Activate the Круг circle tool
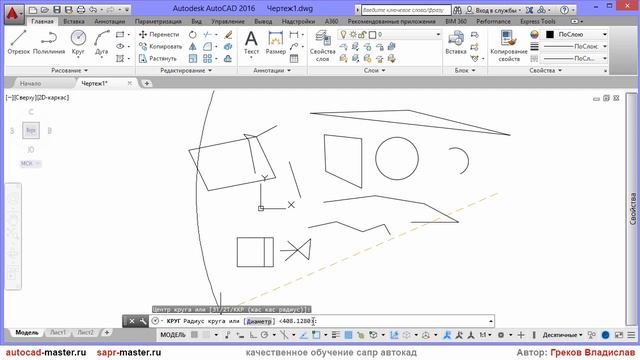640x360 pixels. 78,42
